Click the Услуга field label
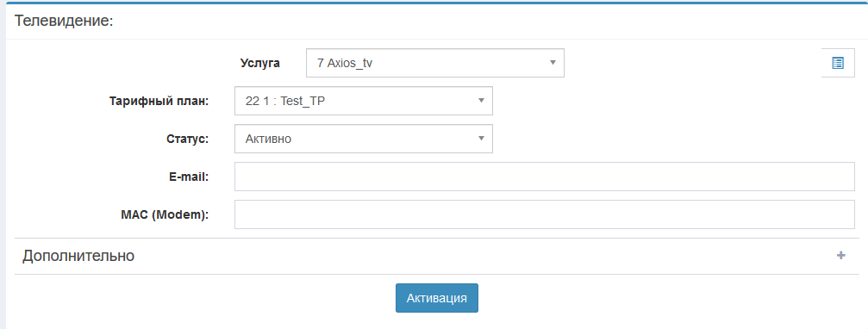868x329 pixels. point(260,63)
